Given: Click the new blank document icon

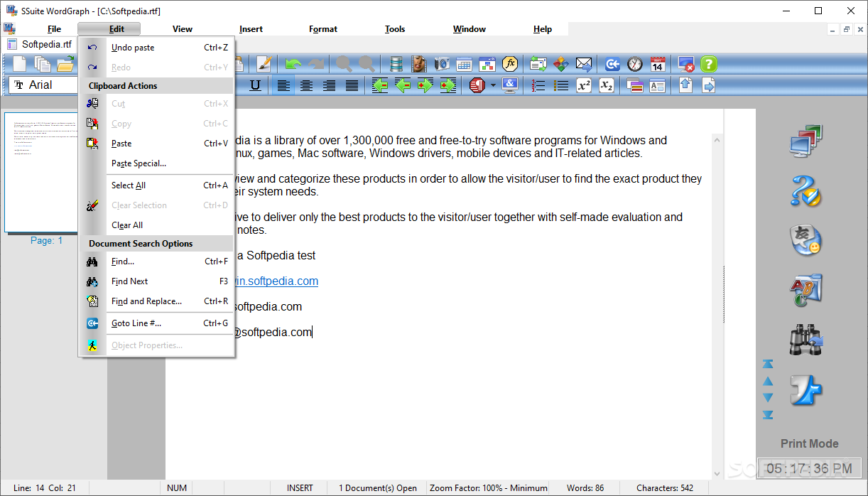Looking at the screenshot, I should (x=20, y=64).
